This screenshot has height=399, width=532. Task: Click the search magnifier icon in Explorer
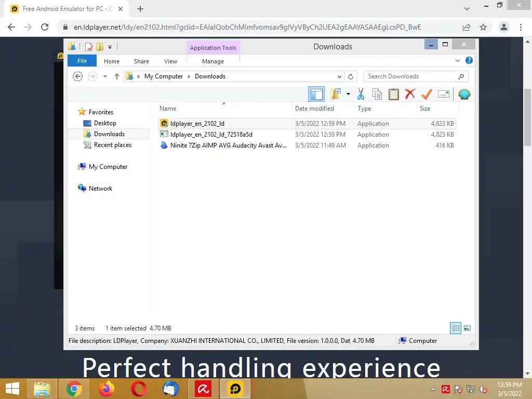click(x=461, y=76)
